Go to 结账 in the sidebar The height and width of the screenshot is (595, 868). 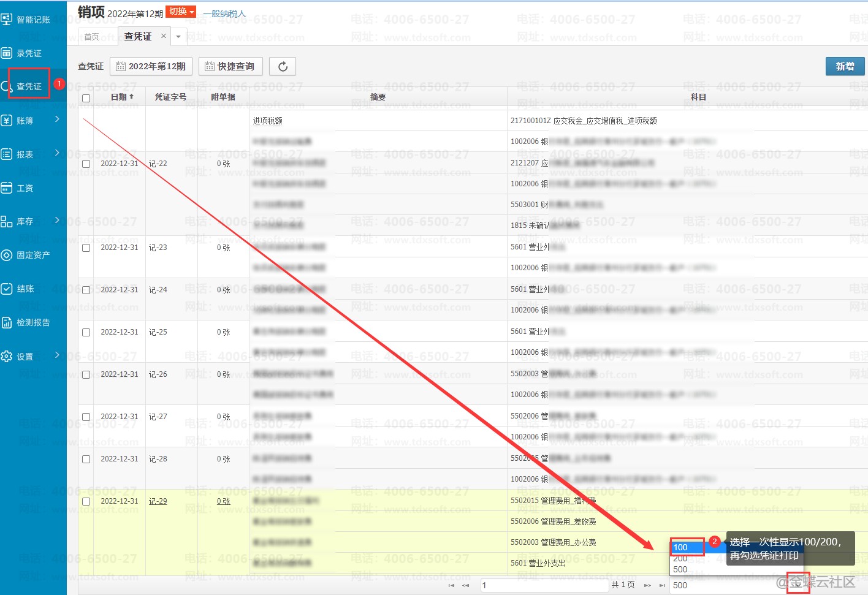point(25,289)
